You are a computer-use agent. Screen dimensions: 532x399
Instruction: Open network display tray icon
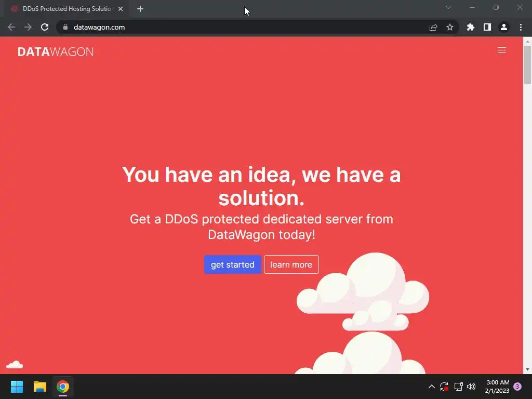458,387
